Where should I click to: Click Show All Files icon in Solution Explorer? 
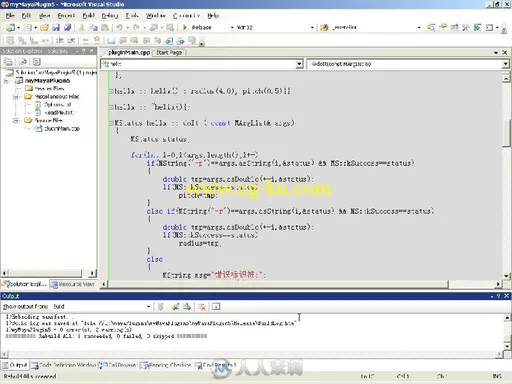23,62
